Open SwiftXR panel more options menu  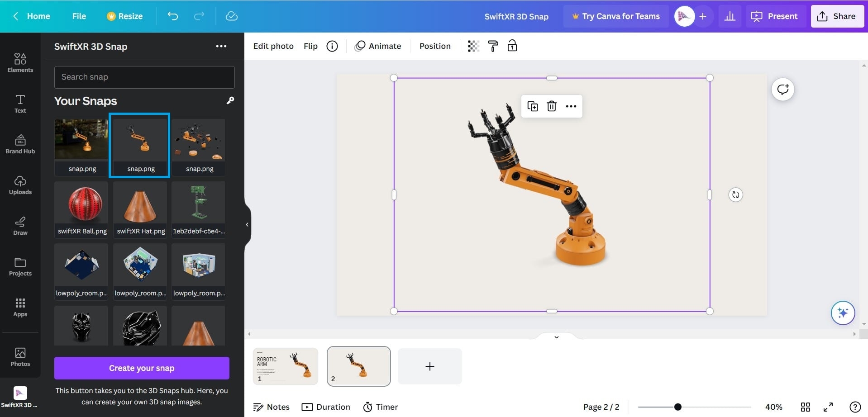221,46
